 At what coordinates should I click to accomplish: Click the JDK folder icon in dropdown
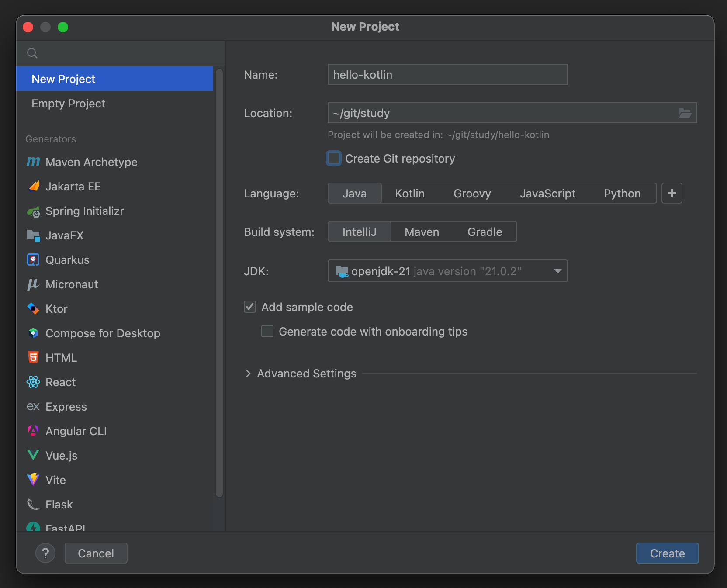(341, 271)
